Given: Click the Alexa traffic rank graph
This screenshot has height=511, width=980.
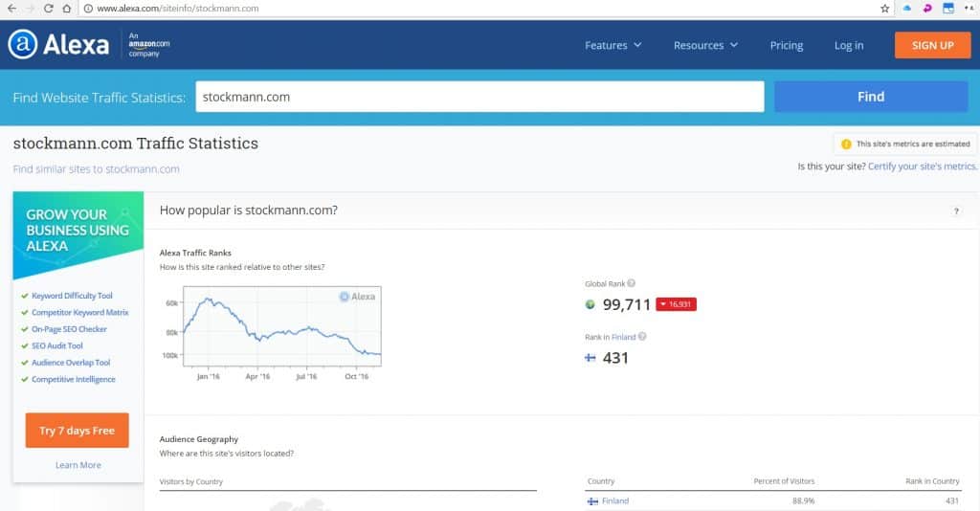Looking at the screenshot, I should (281, 326).
